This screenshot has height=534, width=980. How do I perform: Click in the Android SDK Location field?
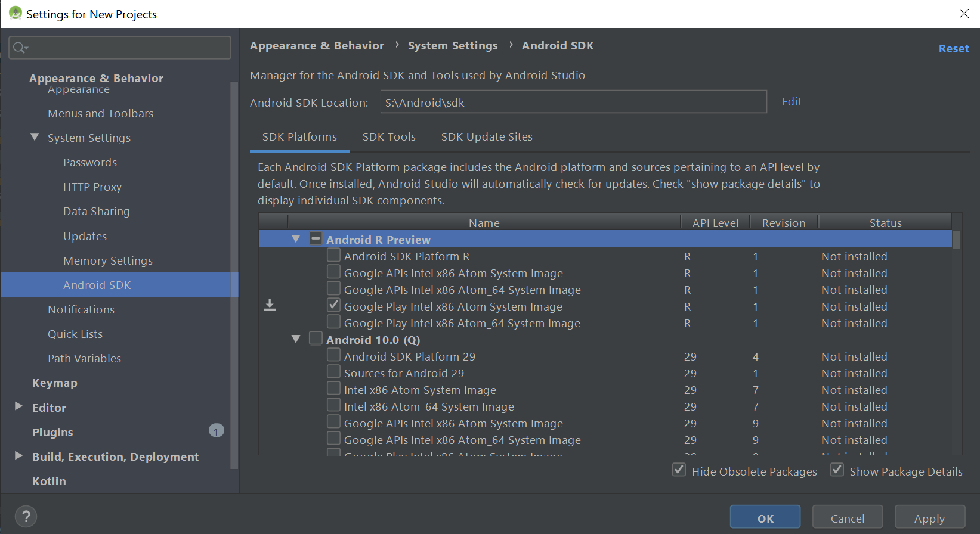pyautogui.click(x=573, y=102)
